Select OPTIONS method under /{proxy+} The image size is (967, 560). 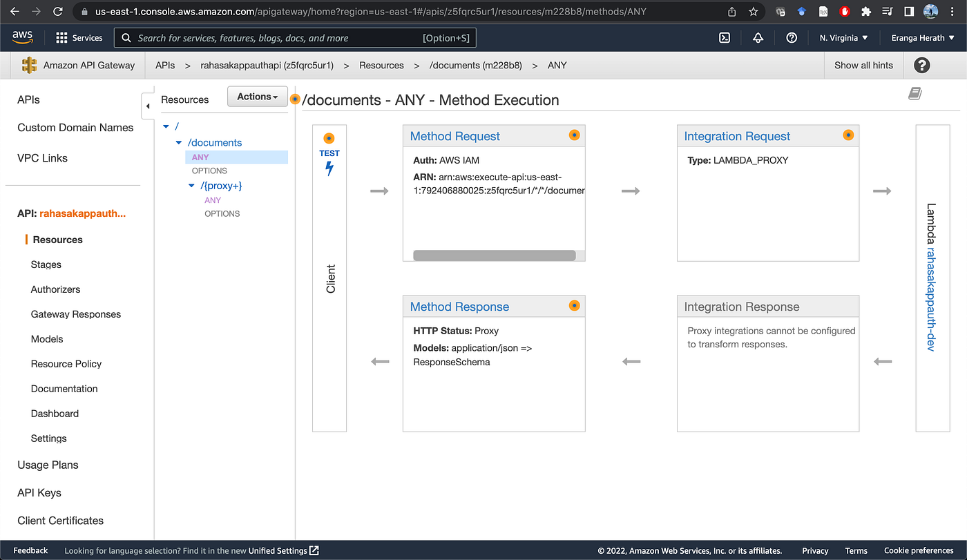pyautogui.click(x=222, y=214)
